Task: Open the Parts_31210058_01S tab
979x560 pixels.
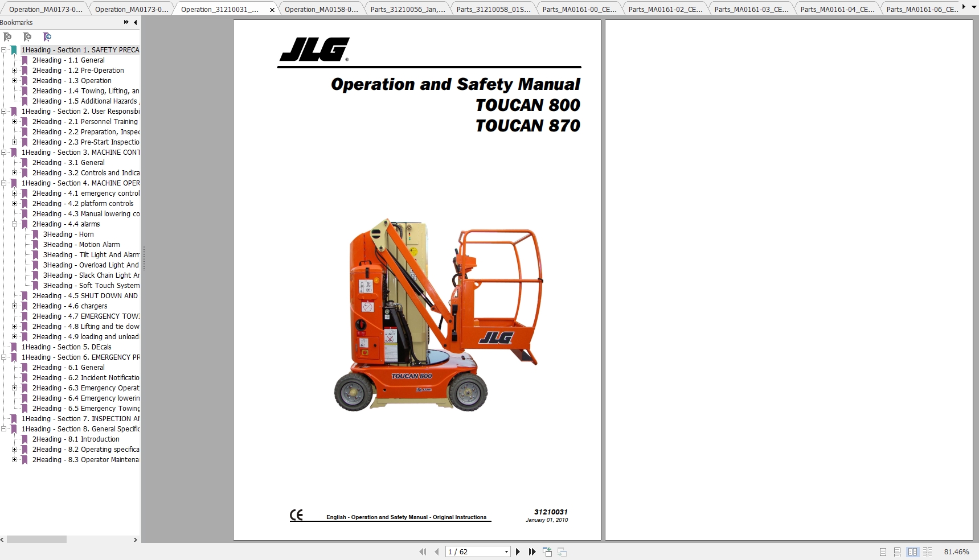Action: pyautogui.click(x=493, y=9)
